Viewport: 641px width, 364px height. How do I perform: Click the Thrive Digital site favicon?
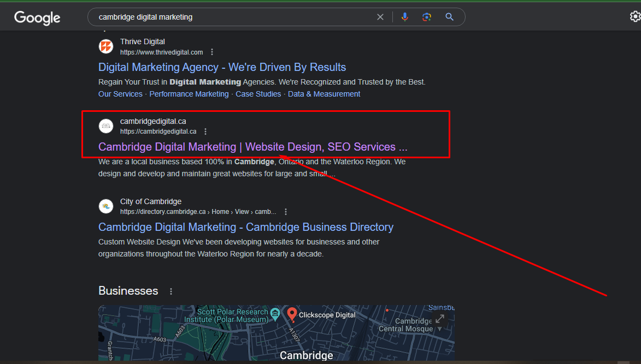point(106,46)
